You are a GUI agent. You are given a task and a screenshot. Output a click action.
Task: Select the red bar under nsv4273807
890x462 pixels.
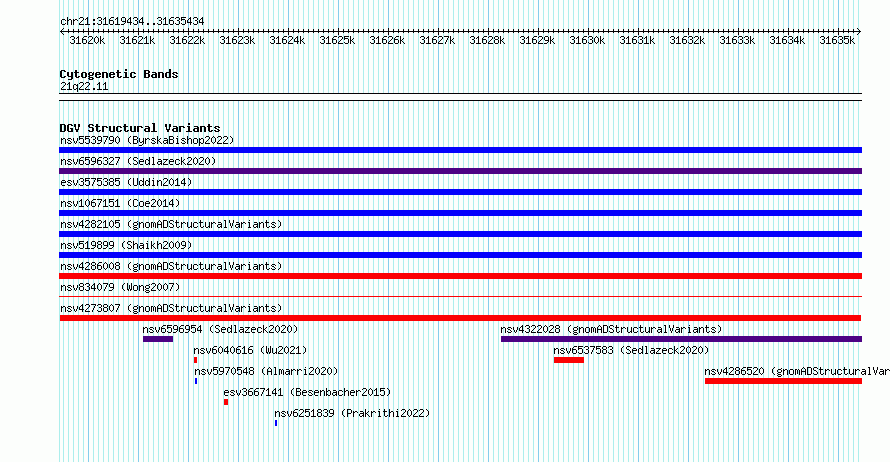click(460, 318)
